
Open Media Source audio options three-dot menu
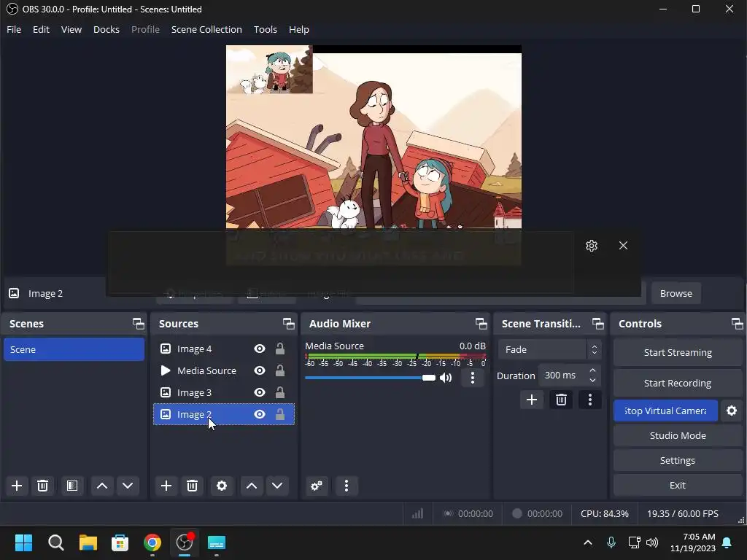pos(472,378)
